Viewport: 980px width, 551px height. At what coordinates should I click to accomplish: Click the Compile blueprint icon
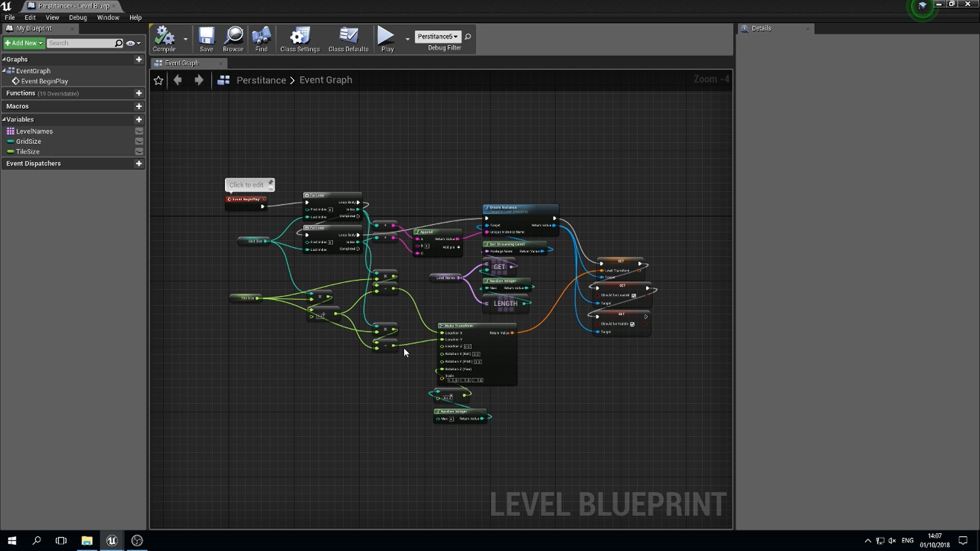pos(164,36)
